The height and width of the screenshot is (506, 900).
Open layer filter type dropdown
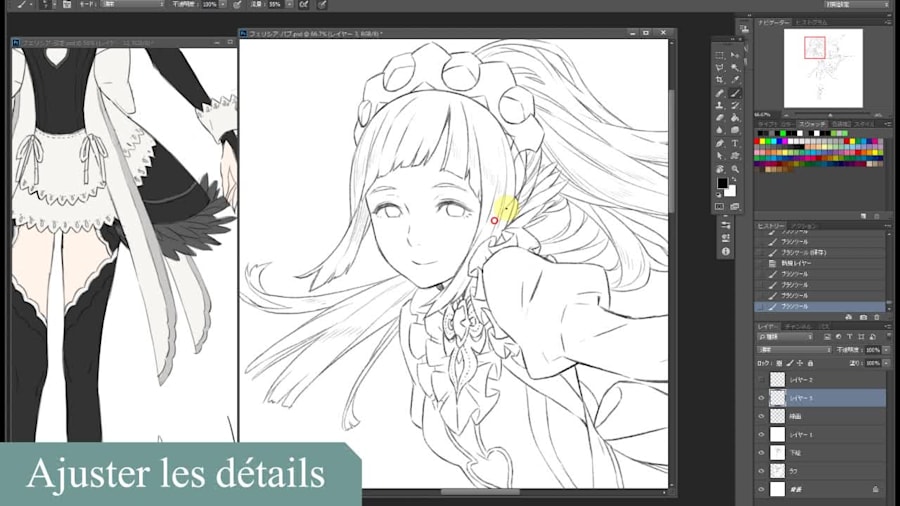pos(786,337)
